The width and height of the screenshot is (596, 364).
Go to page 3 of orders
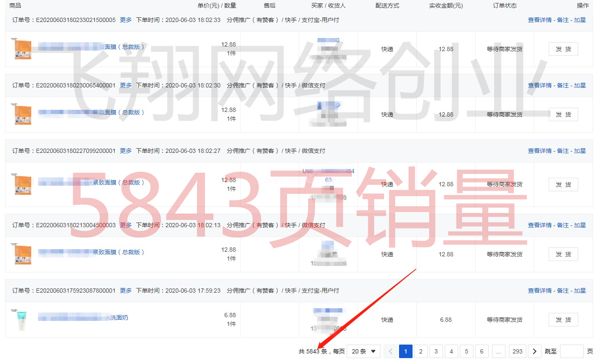pos(436,351)
